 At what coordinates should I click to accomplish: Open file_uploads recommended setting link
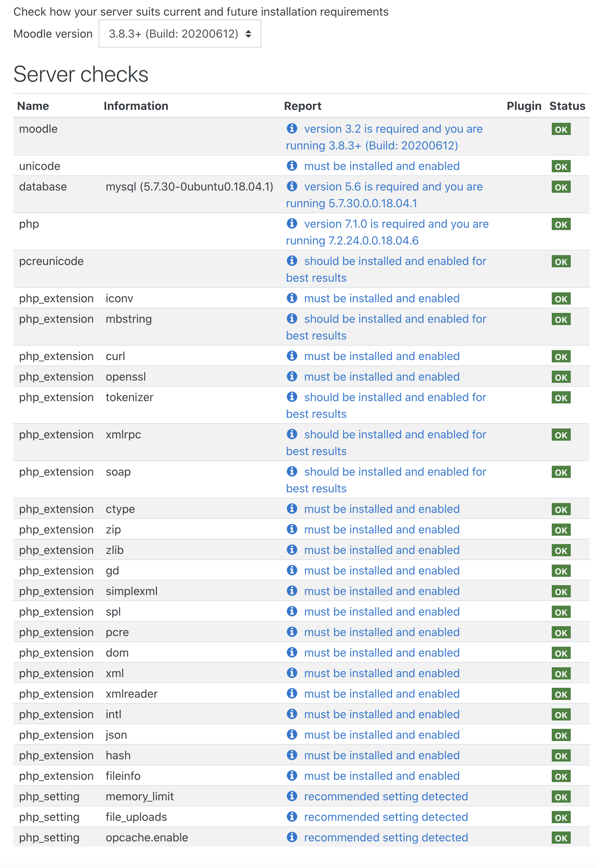click(386, 817)
